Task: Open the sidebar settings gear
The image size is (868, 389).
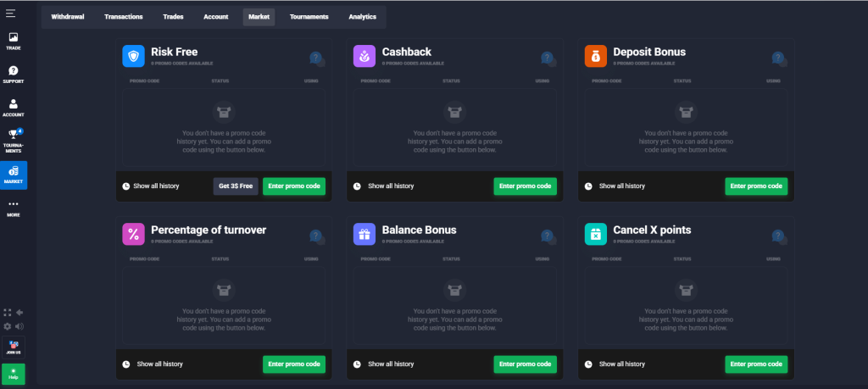Action: (x=8, y=325)
